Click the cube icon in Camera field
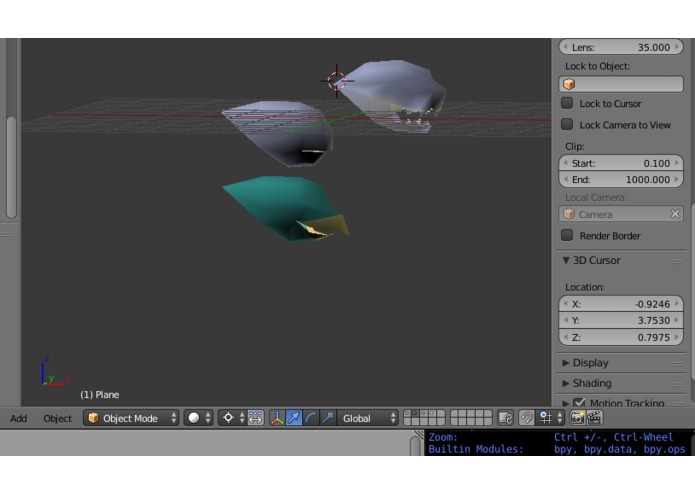 (x=569, y=214)
